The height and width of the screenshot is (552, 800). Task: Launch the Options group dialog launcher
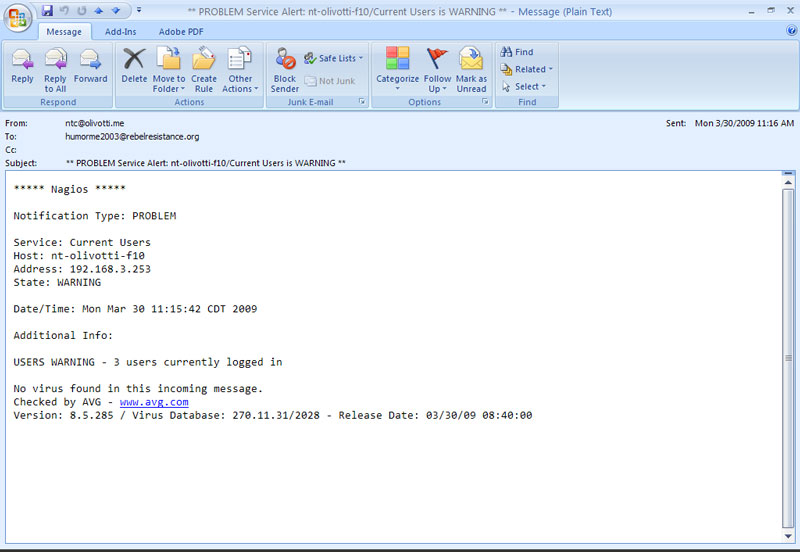coord(485,102)
